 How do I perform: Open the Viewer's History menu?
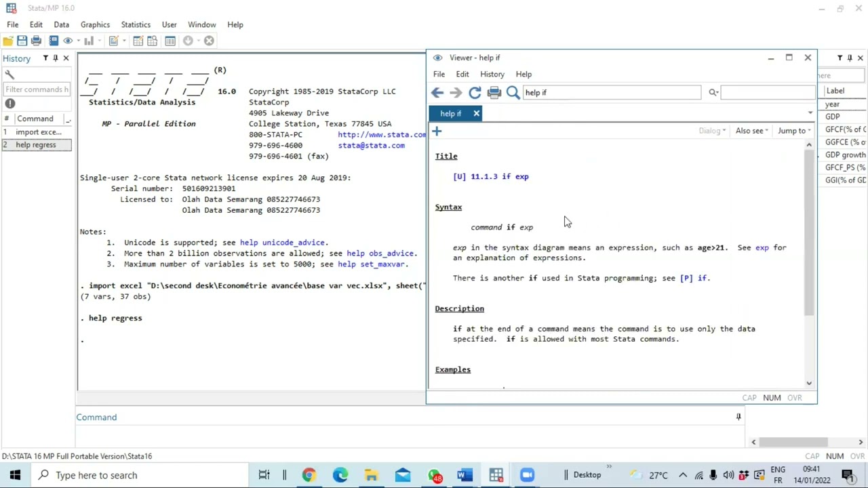[492, 74]
